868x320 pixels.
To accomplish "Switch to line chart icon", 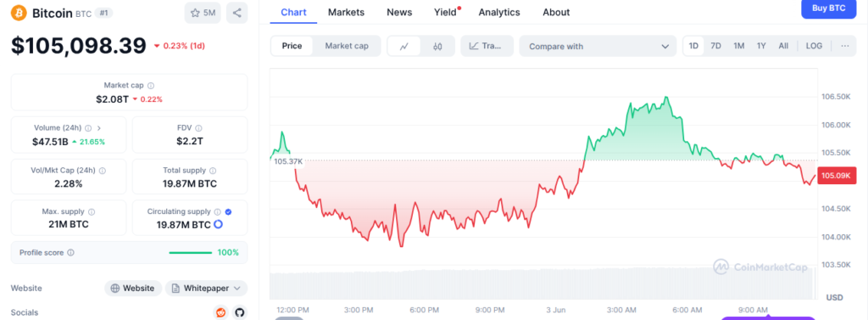I will pos(404,46).
